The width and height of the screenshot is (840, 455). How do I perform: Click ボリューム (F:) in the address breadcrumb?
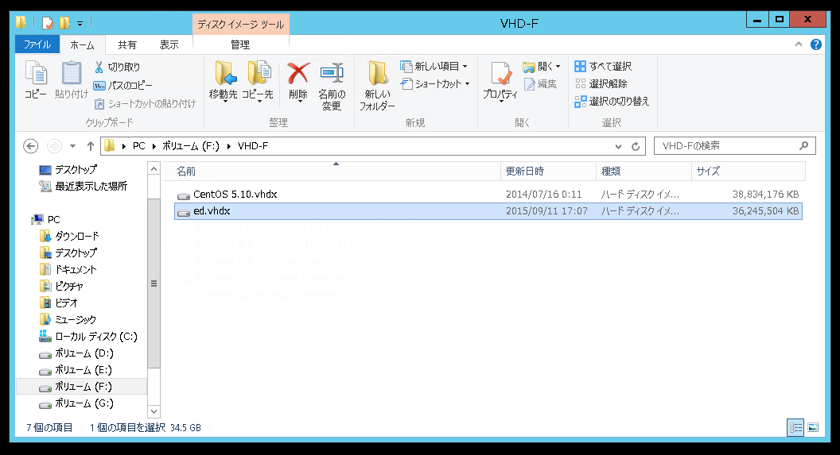click(191, 146)
